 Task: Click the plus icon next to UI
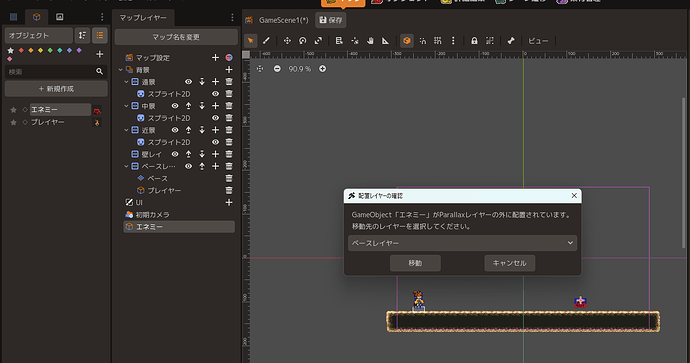(x=229, y=202)
